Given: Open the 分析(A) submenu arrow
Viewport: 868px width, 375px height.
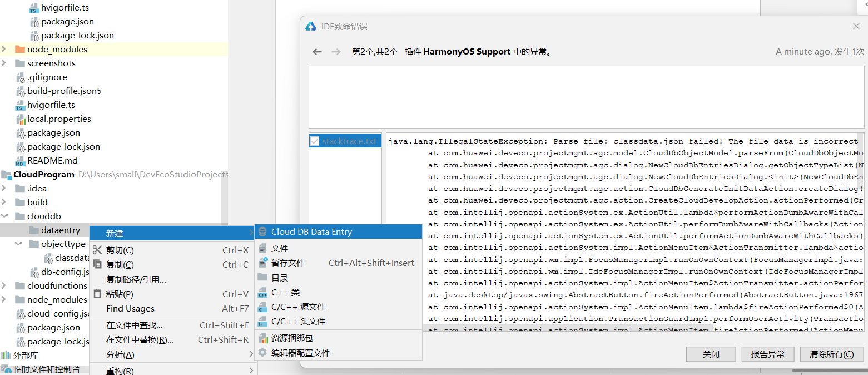Looking at the screenshot, I should (251, 354).
